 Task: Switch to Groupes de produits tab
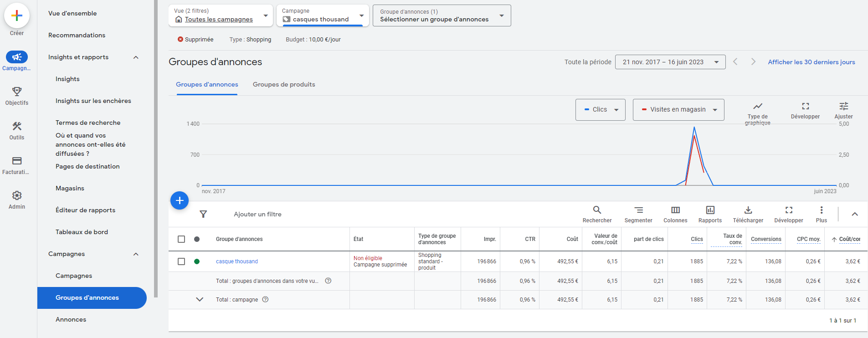click(284, 85)
